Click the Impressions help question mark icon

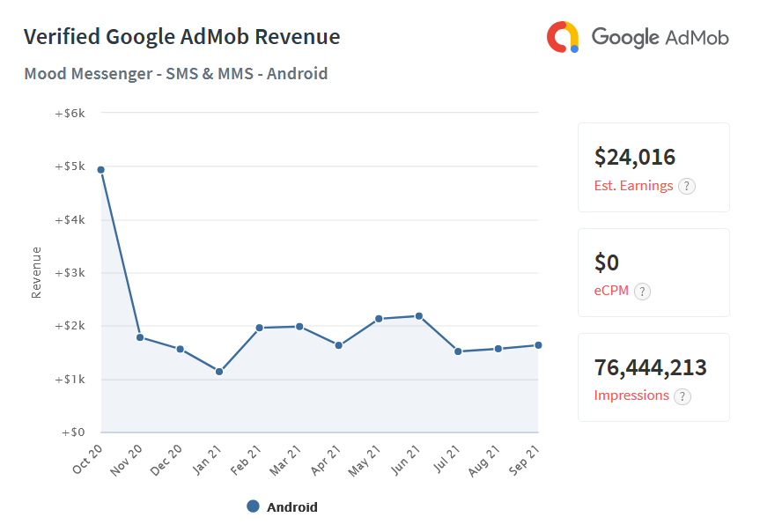(x=683, y=396)
